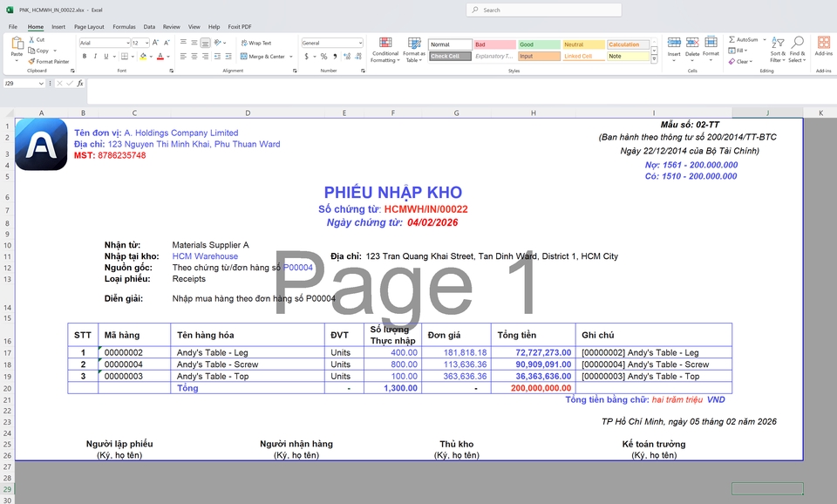Switch to the Page Layout tab
837x504 pixels.
pos(89,27)
